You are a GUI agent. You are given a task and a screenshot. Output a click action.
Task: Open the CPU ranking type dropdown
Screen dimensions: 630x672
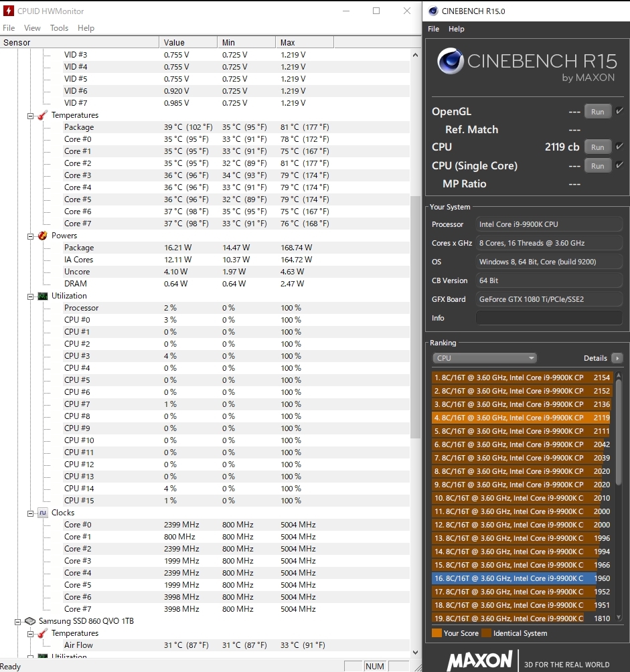pyautogui.click(x=484, y=358)
